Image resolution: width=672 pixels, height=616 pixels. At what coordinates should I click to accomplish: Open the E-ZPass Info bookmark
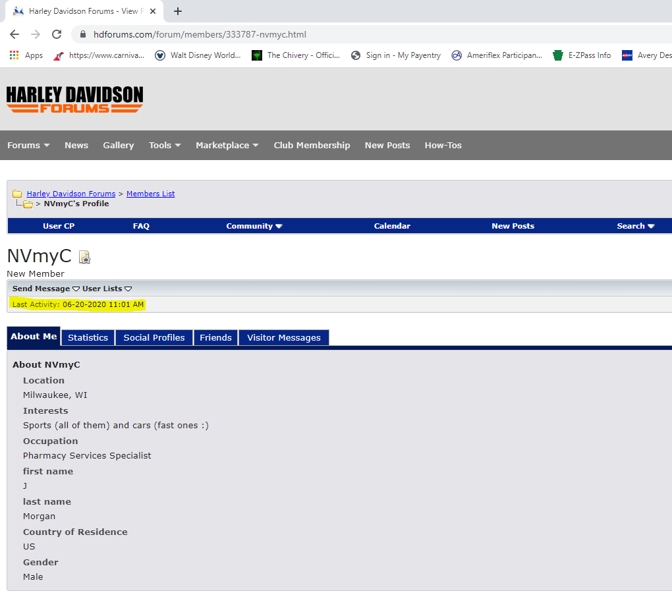click(582, 55)
